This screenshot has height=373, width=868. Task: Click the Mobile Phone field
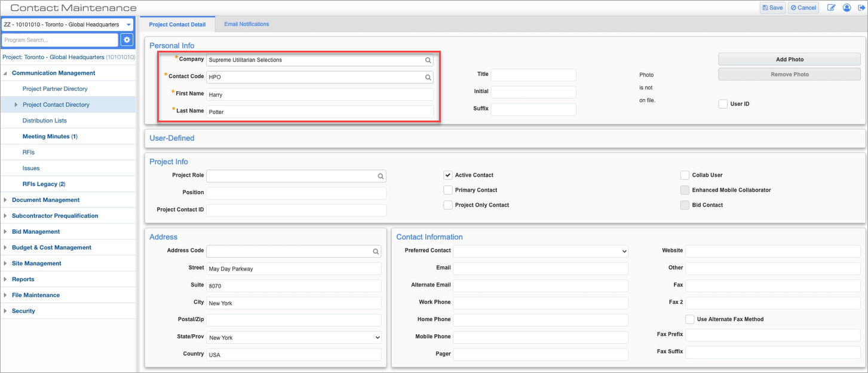pos(541,337)
